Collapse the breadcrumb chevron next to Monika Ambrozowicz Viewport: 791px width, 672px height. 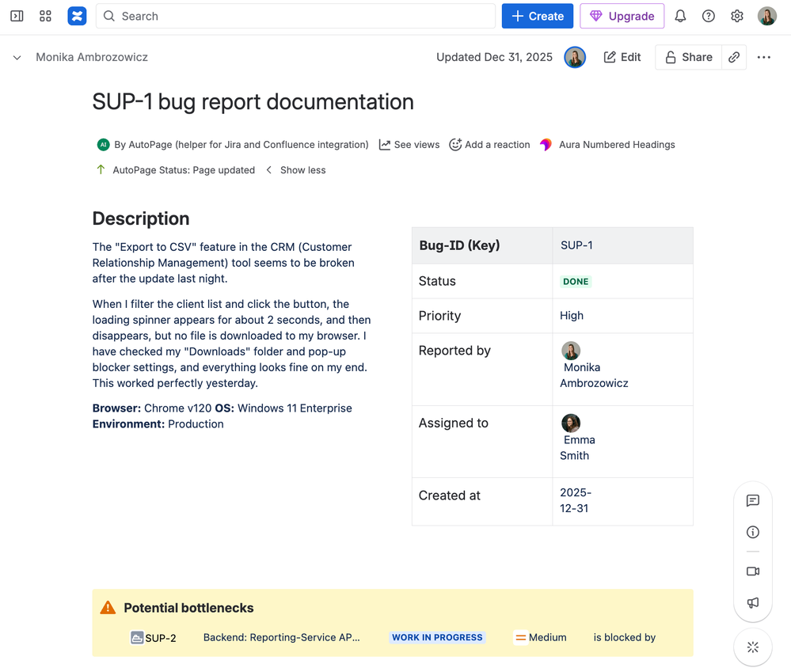pos(17,57)
